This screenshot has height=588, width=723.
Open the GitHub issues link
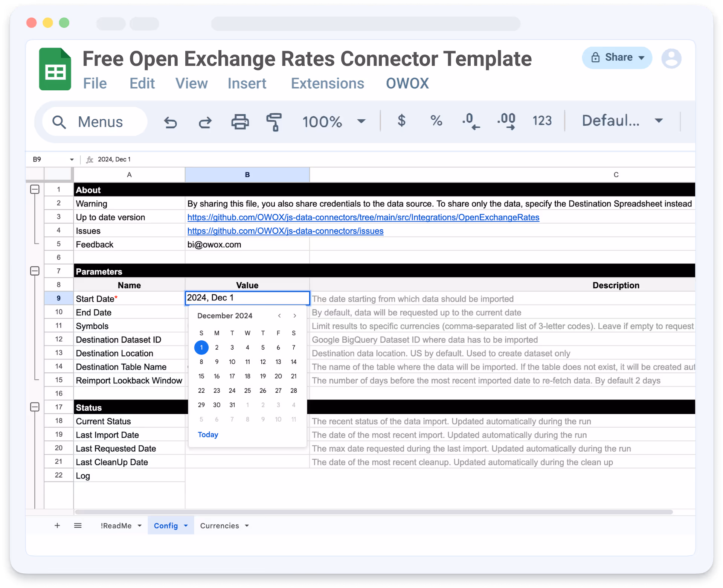285,231
